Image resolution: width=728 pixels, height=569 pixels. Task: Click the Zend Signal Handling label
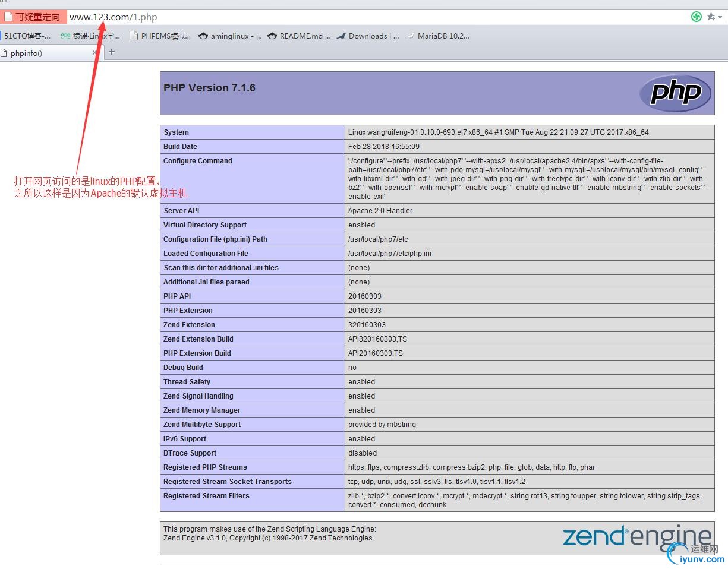[x=198, y=396]
